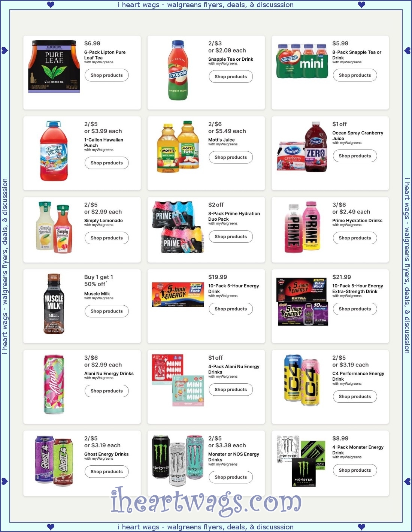This screenshot has width=412, height=532.
Task: Click the Prime Hydration bottles image
Action: point(302,227)
